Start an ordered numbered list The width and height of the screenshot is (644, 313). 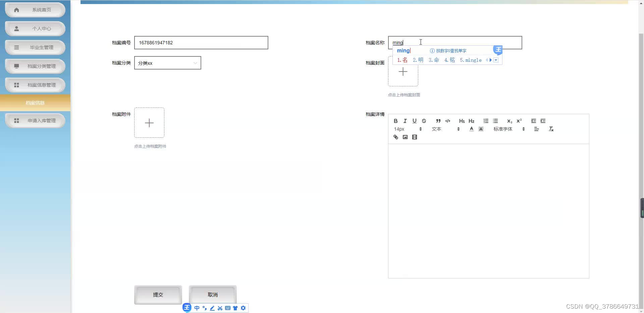[x=486, y=121]
